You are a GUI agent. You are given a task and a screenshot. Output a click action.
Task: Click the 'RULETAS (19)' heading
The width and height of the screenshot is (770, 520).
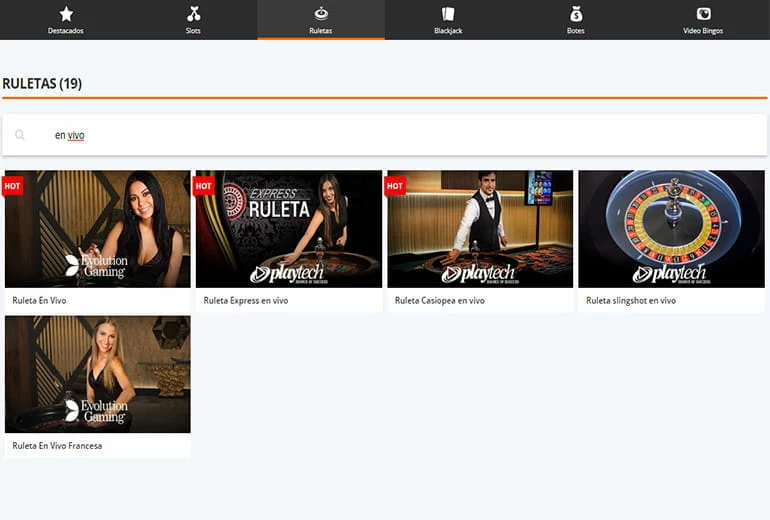[x=42, y=83]
